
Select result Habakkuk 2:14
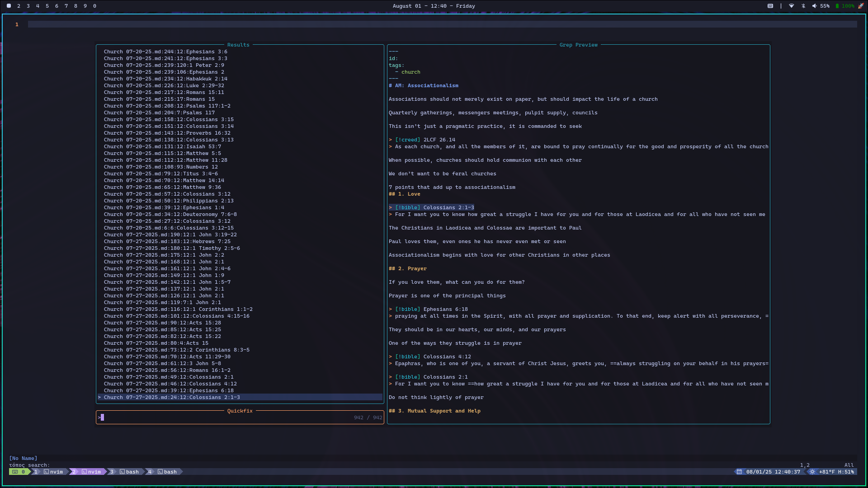165,79
